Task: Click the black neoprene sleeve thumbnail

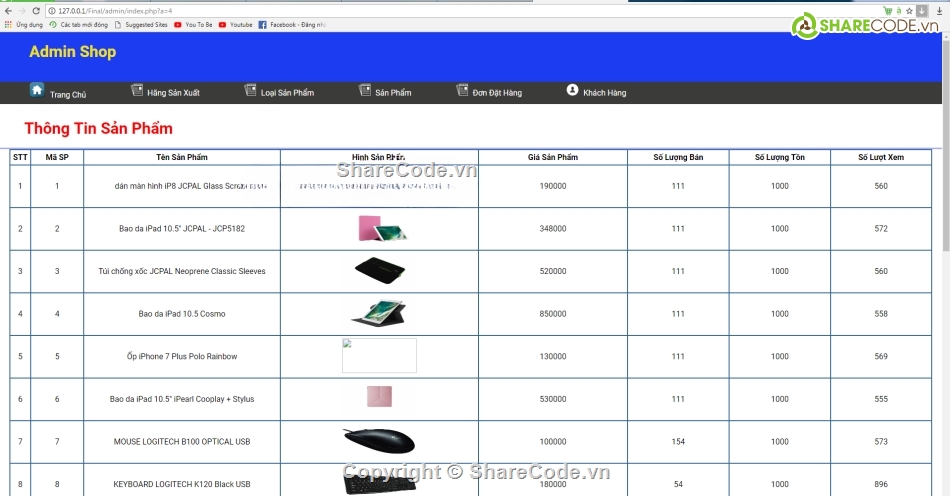Action: point(380,271)
